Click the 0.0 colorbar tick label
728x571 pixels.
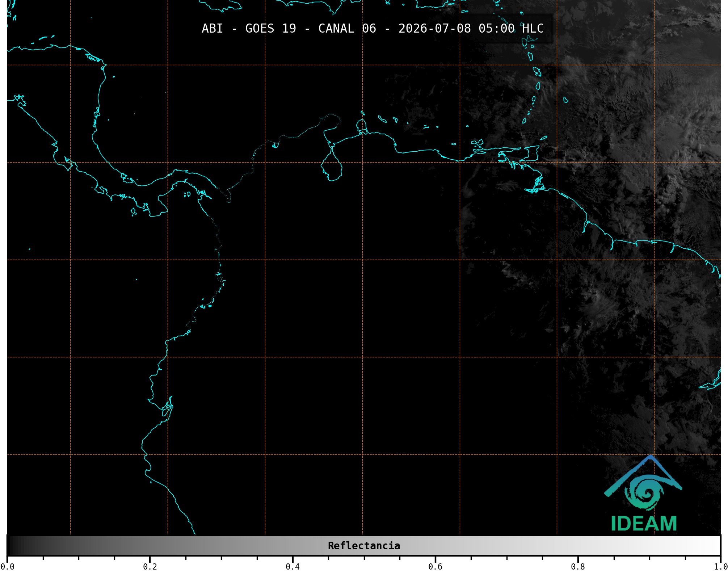7,567
